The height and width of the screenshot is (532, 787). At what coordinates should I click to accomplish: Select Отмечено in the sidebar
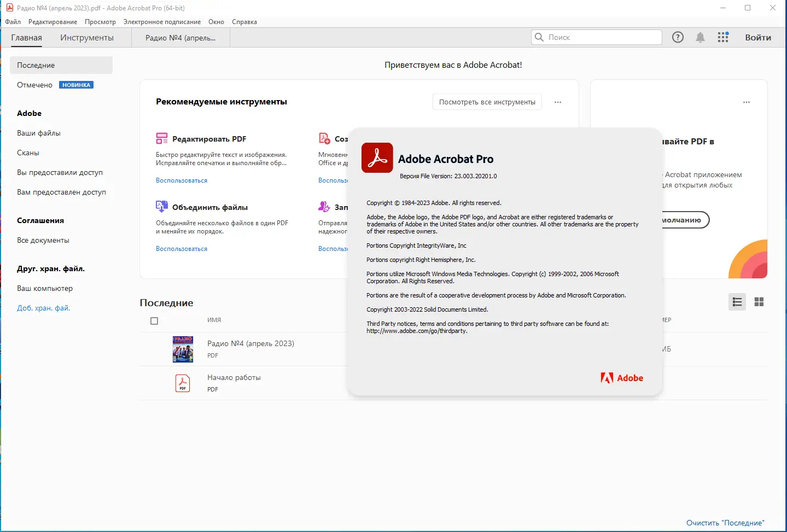(x=34, y=85)
